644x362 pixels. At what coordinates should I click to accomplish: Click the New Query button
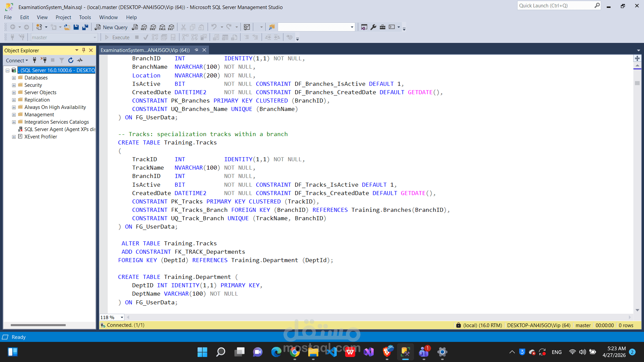coord(111,27)
